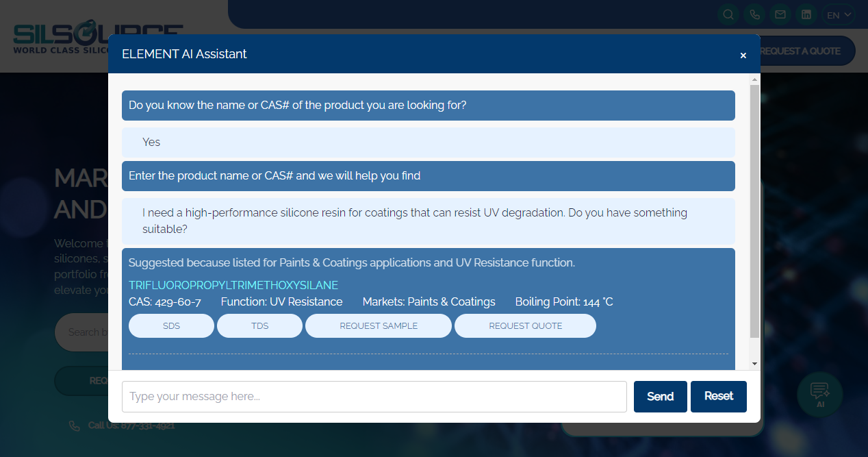Image resolution: width=868 pixels, height=457 pixels.
Task: Open the floating AI chat icon
Action: tap(819, 394)
